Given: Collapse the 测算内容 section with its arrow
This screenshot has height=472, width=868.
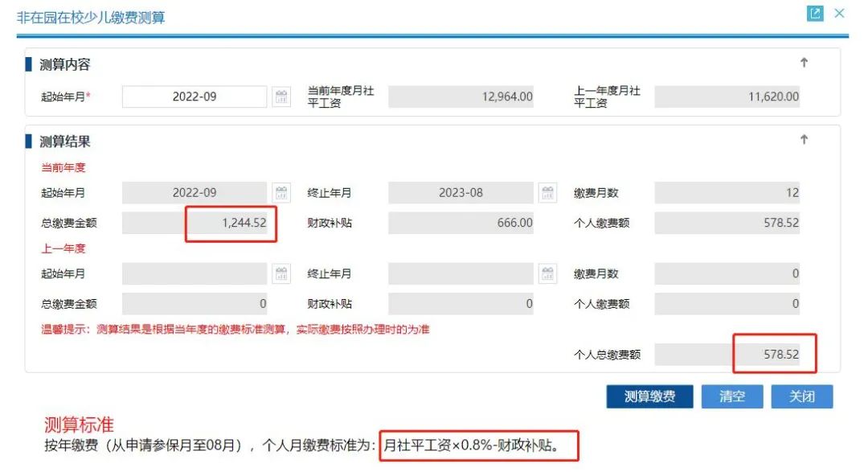Looking at the screenshot, I should [x=804, y=63].
